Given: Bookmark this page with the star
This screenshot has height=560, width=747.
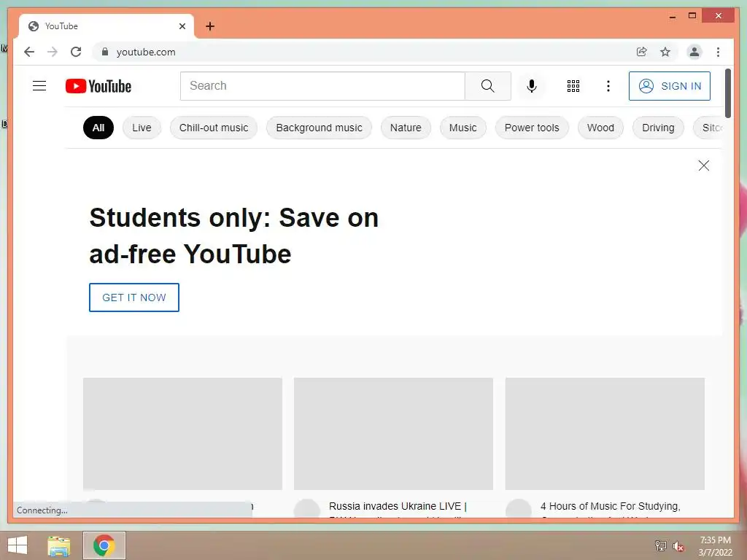Looking at the screenshot, I should [665, 52].
